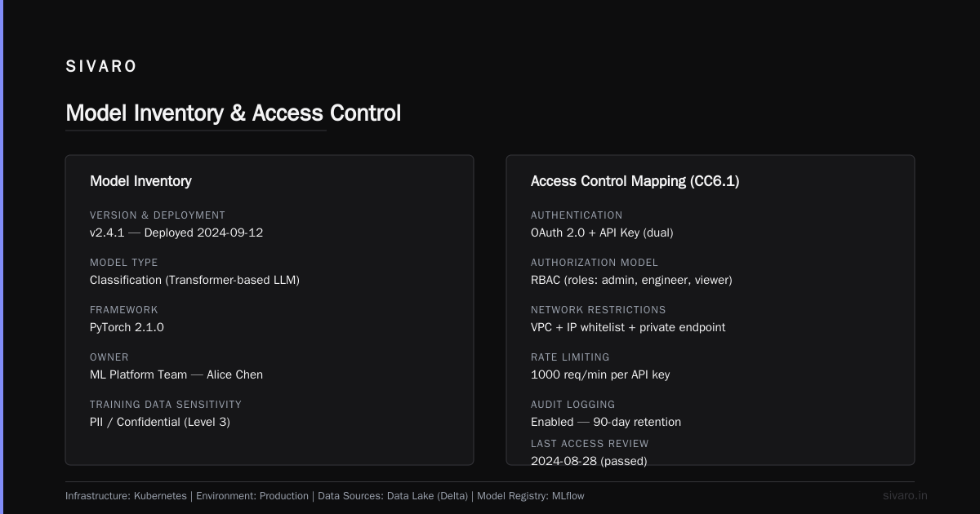Click the Data Sources: Data Lake (Delta) text
This screenshot has width=980, height=514.
(x=393, y=495)
